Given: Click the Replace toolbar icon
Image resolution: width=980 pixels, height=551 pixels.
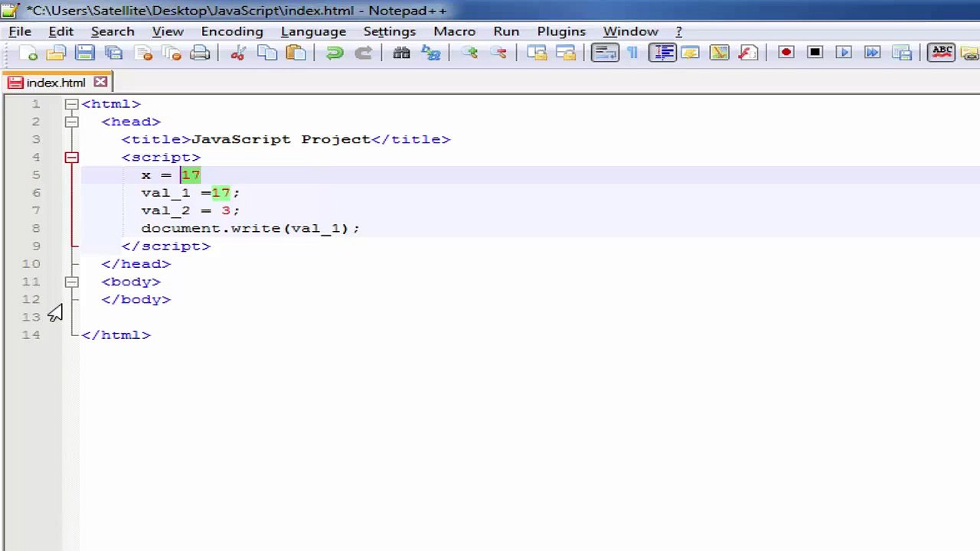Looking at the screenshot, I should point(431,53).
